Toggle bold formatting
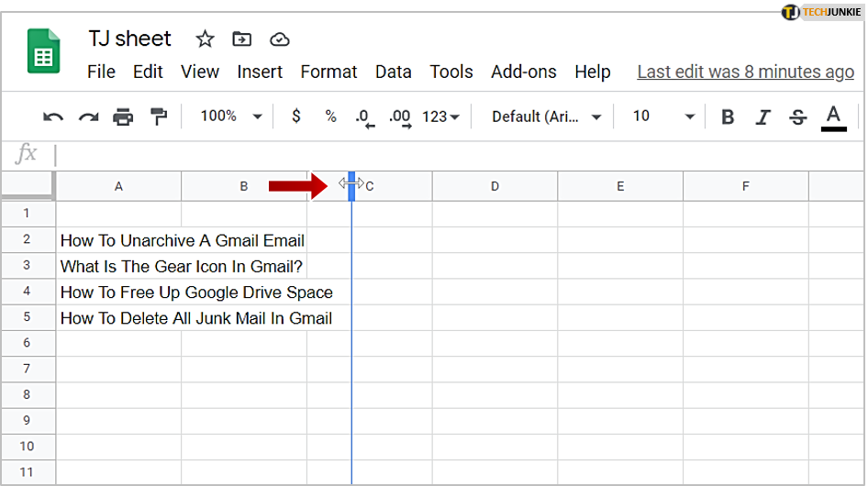The width and height of the screenshot is (868, 486). 728,116
